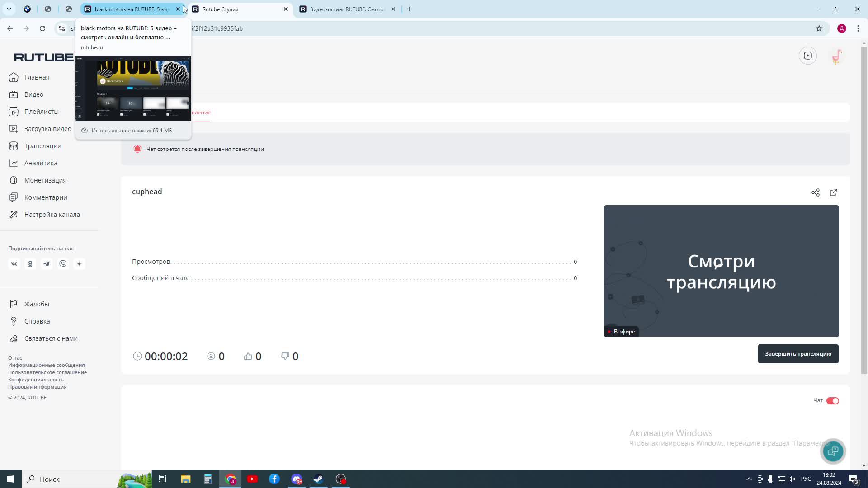Expand the tab search dropdown arrow
This screenshot has height=488, width=868.
(x=9, y=9)
